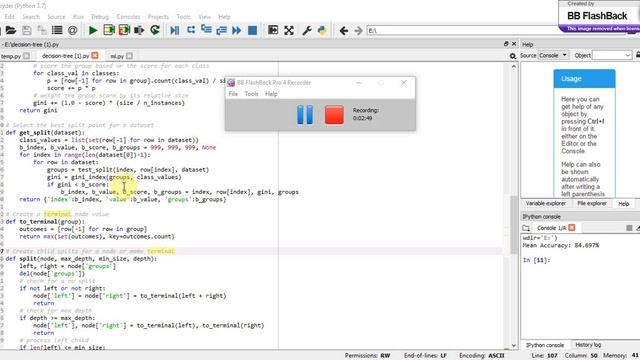Viewport: 640px width, 360px height.
Task: Go back with the left arrow
Action: click(344, 31)
